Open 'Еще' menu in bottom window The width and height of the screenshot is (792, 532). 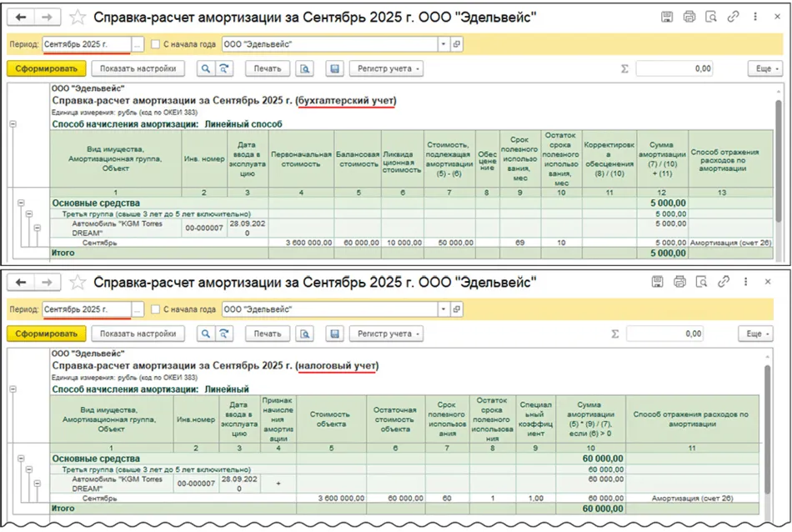(x=755, y=334)
